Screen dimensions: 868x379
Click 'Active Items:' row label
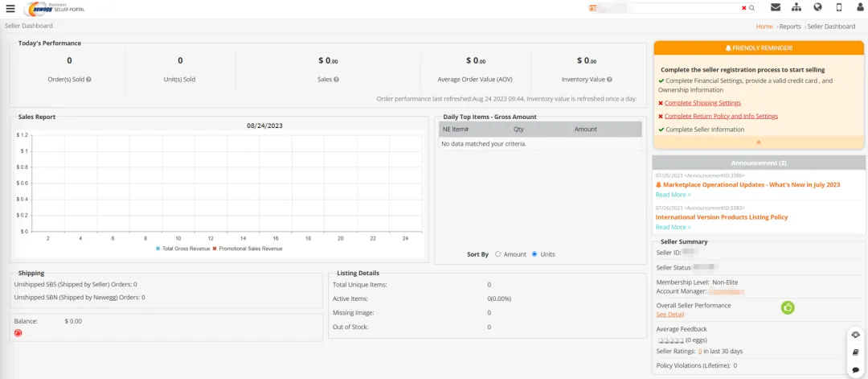(x=351, y=299)
